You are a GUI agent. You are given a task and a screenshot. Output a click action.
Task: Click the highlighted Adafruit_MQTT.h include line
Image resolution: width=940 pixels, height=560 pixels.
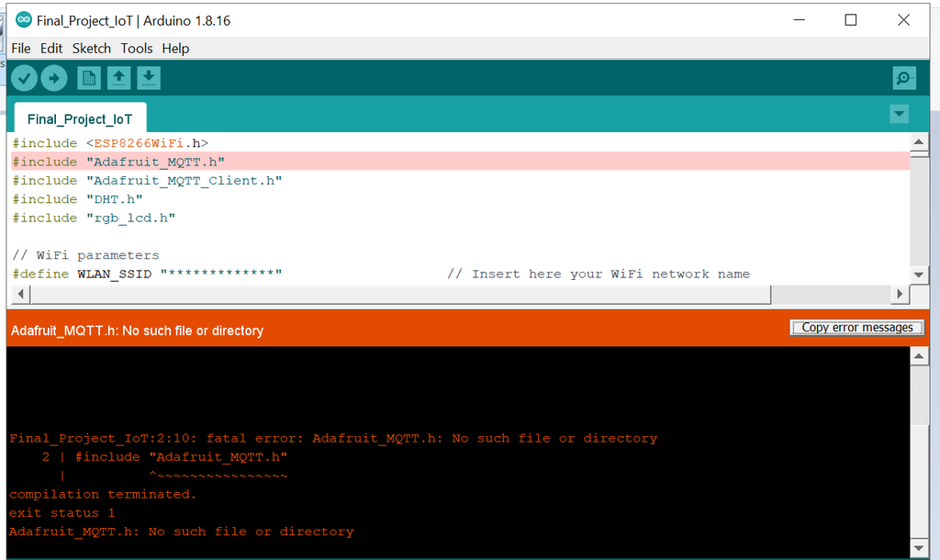click(x=461, y=162)
